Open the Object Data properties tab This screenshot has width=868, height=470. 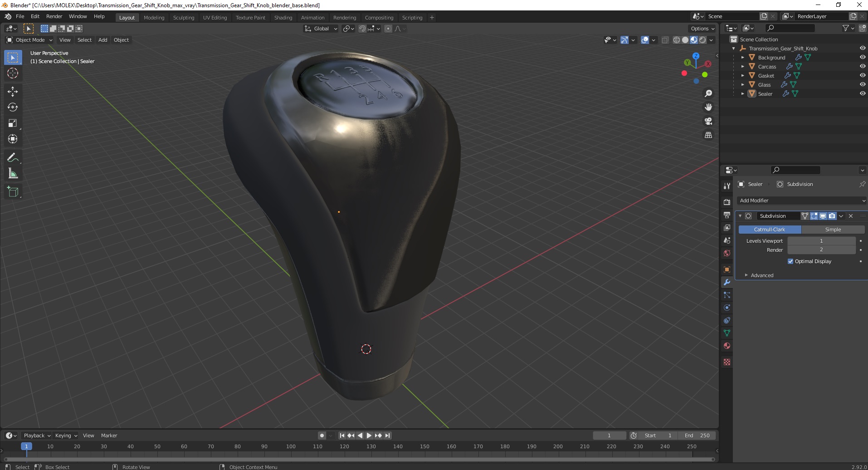(727, 333)
